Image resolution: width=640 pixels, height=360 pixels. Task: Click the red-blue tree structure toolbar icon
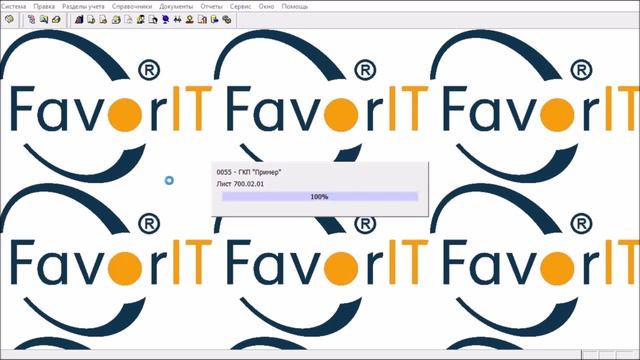31,20
